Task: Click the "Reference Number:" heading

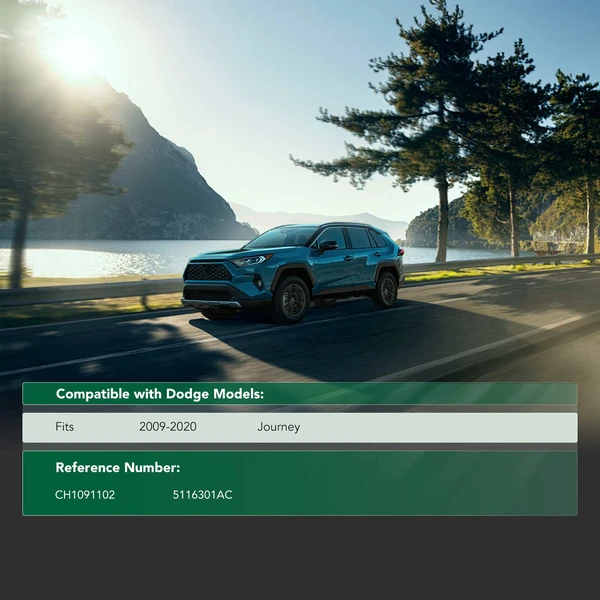Action: [118, 467]
